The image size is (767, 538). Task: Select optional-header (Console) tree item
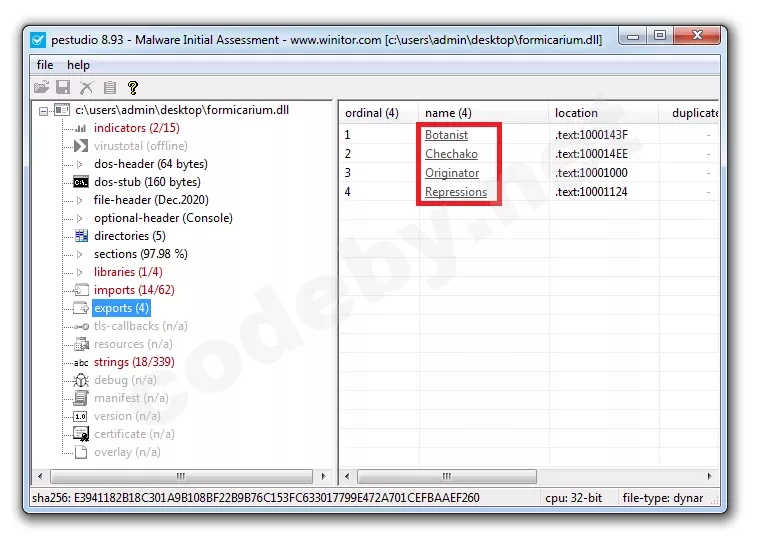tap(163, 218)
